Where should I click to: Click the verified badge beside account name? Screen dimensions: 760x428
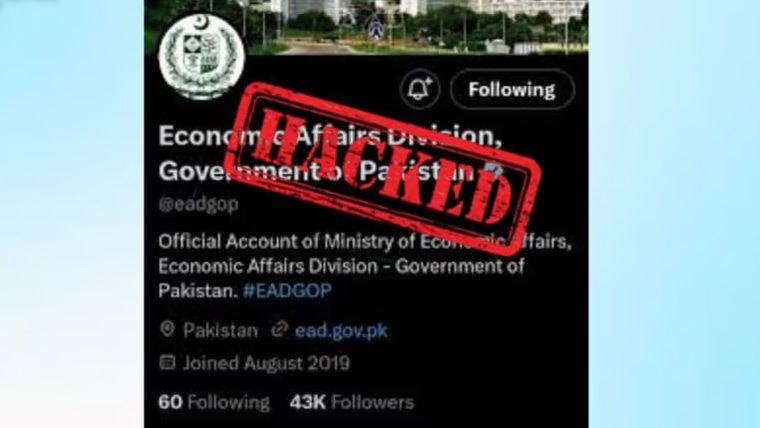[493, 171]
